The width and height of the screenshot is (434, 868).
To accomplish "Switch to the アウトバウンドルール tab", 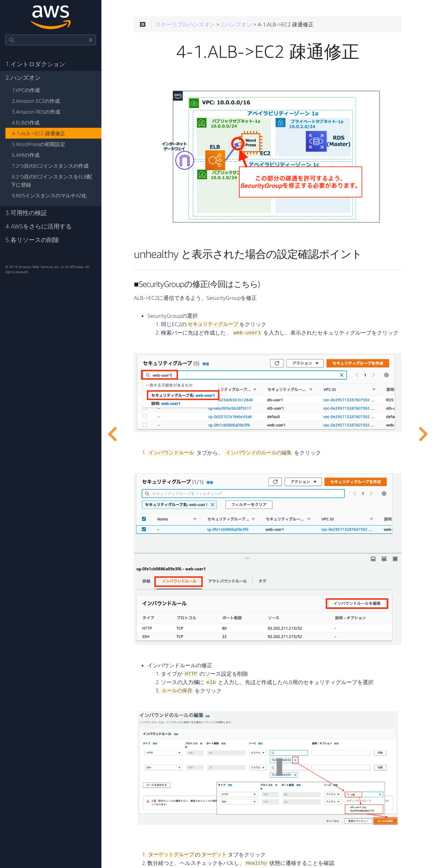I will [227, 581].
